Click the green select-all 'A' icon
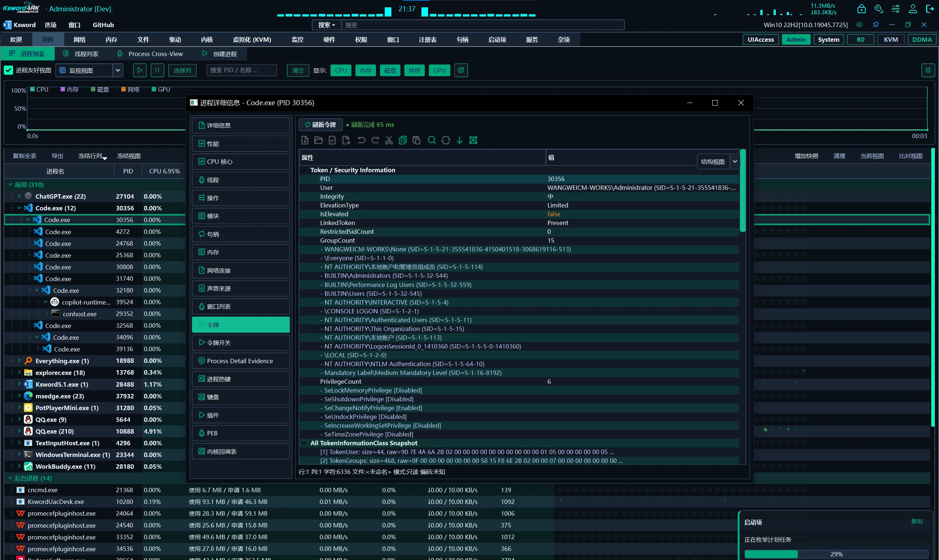Image resolution: width=939 pixels, height=560 pixels. coord(473,140)
